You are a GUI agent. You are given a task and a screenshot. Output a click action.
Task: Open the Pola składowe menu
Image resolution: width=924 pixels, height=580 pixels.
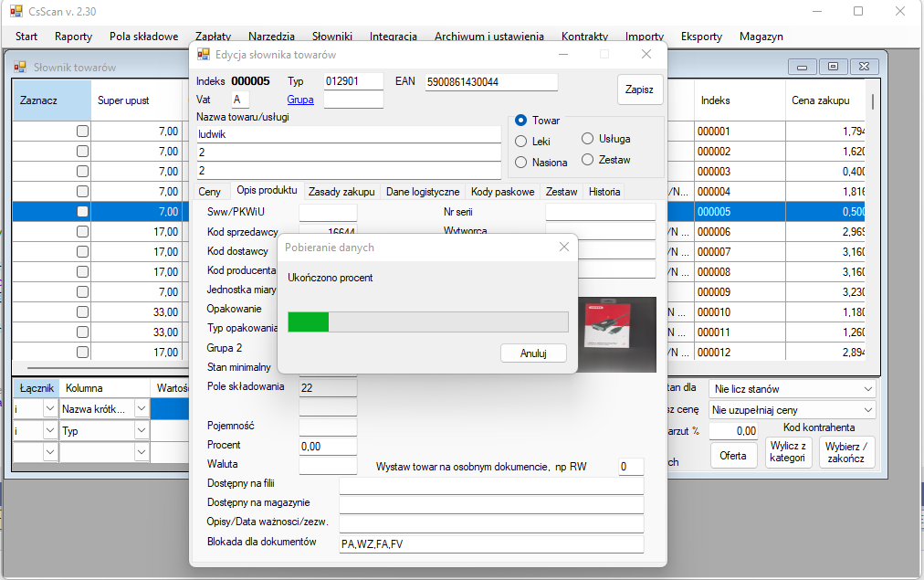pyautogui.click(x=143, y=37)
